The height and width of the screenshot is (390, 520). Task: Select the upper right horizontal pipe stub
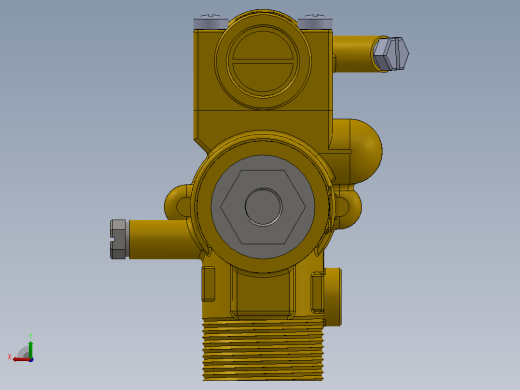354,54
